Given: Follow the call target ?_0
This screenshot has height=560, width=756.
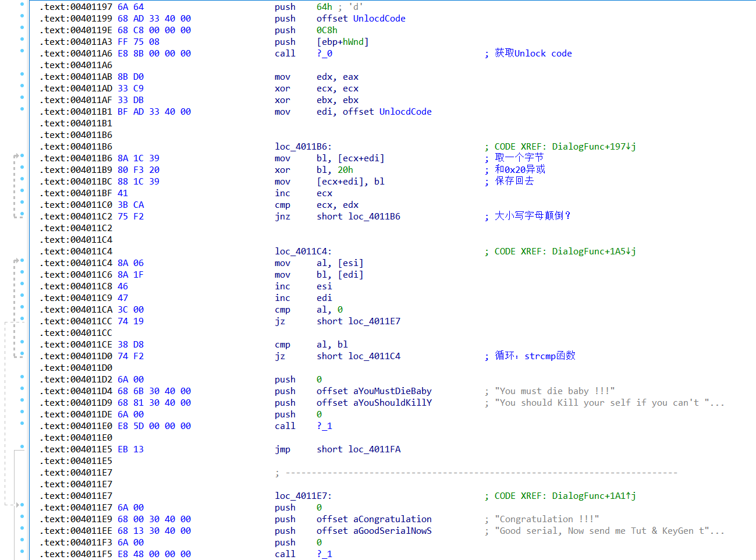Looking at the screenshot, I should [325, 54].
